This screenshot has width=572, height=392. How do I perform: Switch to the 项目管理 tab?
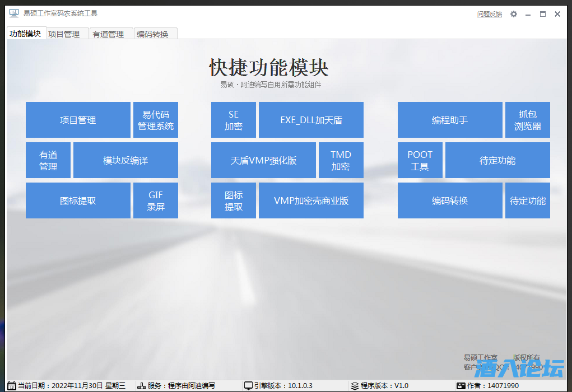(64, 34)
